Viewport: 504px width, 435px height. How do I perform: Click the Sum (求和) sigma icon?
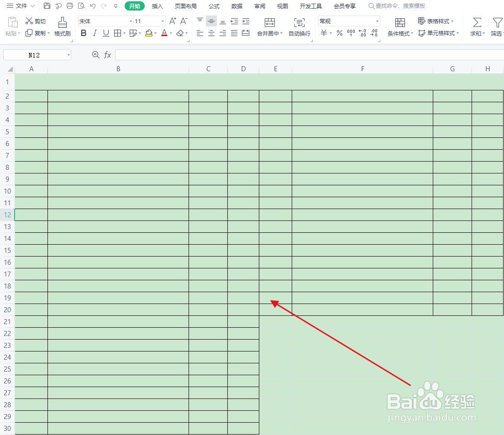coord(477,22)
